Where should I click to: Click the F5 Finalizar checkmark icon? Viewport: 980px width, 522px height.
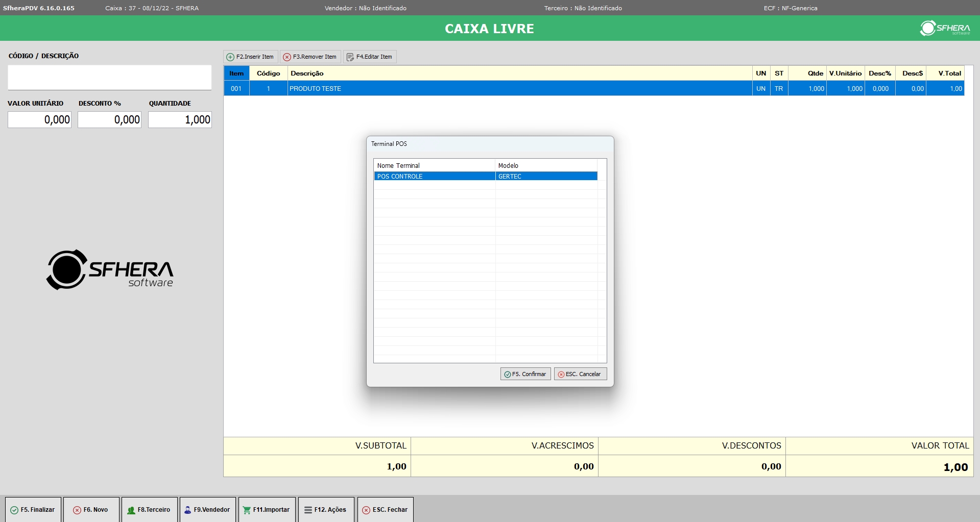pos(14,510)
